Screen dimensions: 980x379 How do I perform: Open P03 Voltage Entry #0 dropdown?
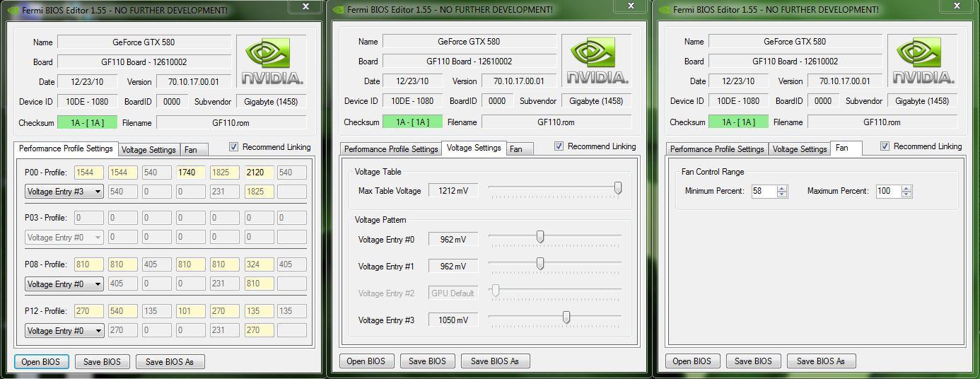[64, 238]
